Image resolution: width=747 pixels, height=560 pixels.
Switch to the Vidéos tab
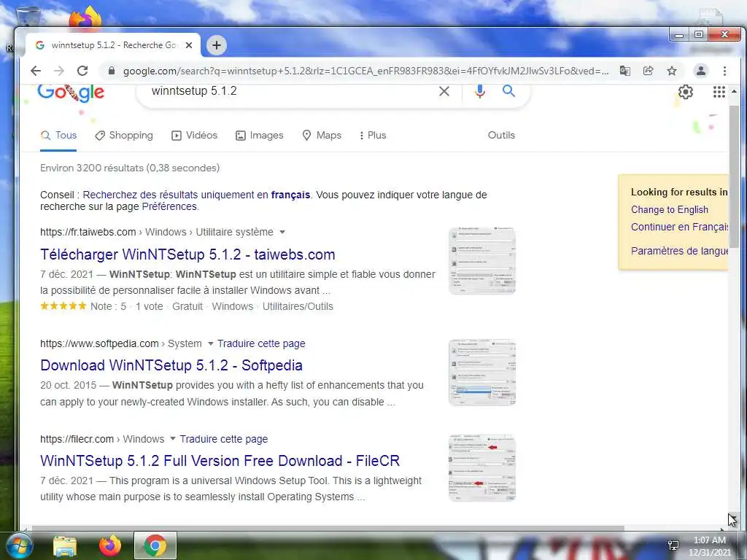194,135
